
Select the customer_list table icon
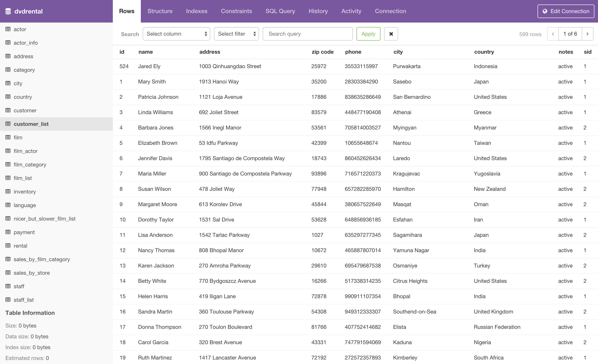[8, 124]
